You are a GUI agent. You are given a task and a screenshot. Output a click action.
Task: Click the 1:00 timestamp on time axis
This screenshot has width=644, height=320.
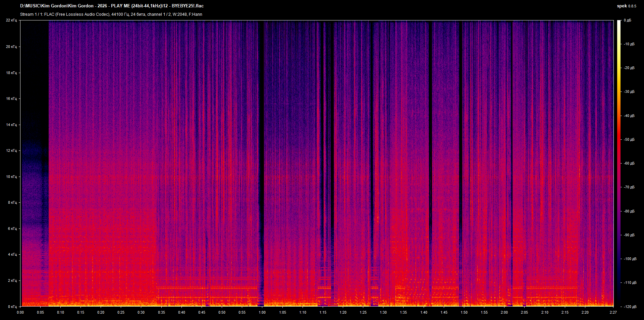(263, 312)
